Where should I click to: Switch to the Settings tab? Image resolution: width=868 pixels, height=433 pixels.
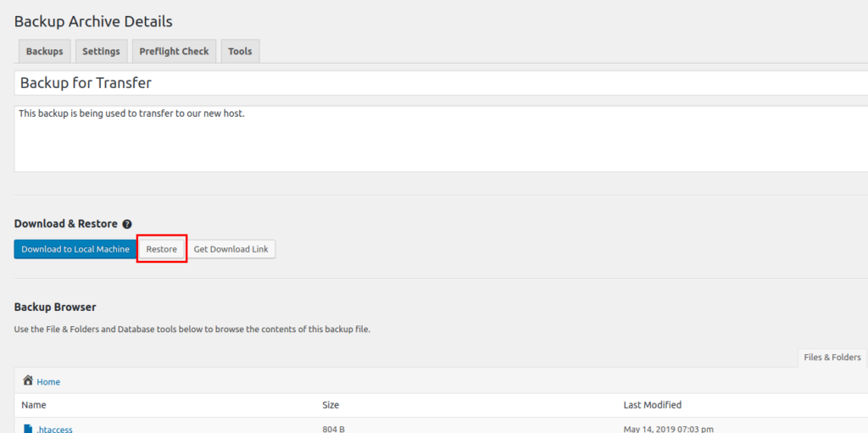pos(101,52)
